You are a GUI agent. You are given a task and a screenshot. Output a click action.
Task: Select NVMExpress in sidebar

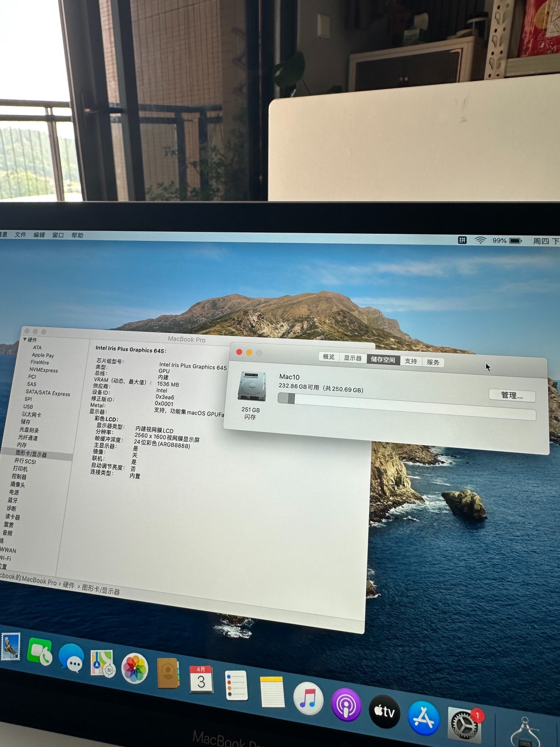(x=44, y=370)
